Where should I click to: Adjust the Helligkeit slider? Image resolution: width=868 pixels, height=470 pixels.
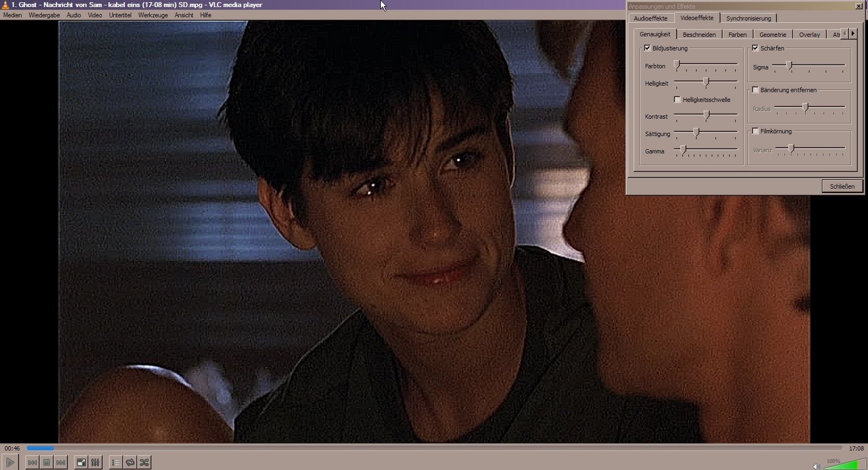706,83
